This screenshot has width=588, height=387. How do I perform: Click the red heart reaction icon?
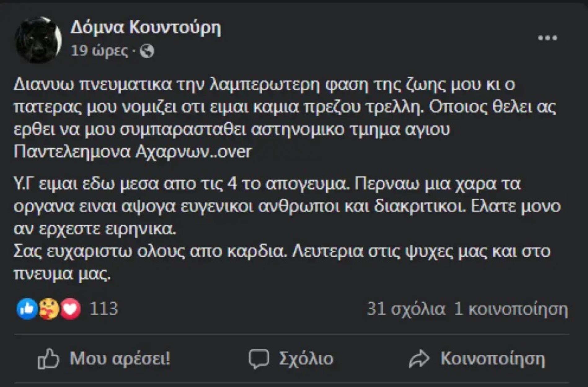pos(70,308)
